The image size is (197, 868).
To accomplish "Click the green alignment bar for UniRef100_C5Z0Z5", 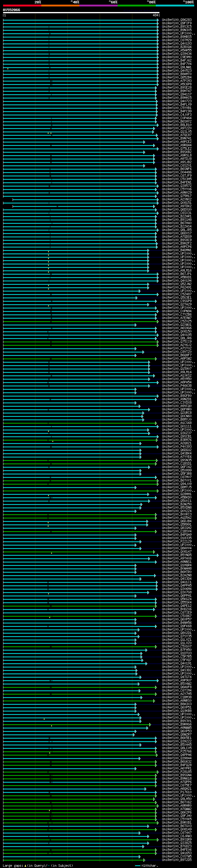I will (x=80, y=321).
